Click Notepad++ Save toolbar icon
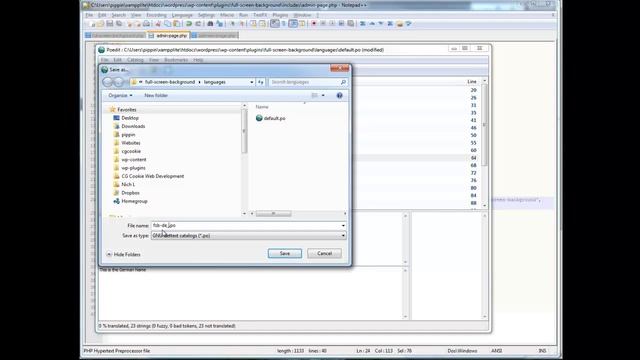Viewport: 640px width, 360px height. tap(109, 24)
